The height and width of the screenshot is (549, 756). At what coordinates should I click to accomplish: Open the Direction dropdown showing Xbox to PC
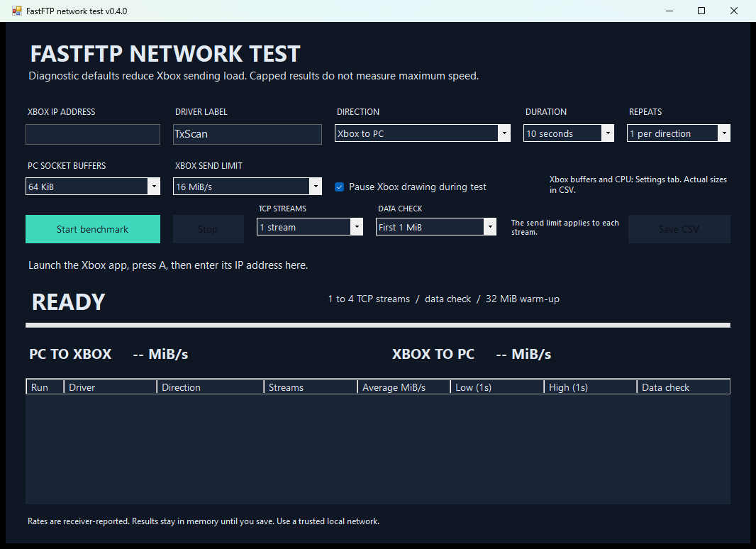coord(423,133)
